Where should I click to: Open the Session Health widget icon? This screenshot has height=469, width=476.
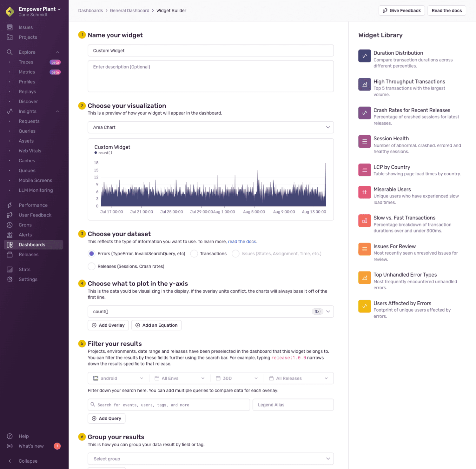(x=364, y=141)
